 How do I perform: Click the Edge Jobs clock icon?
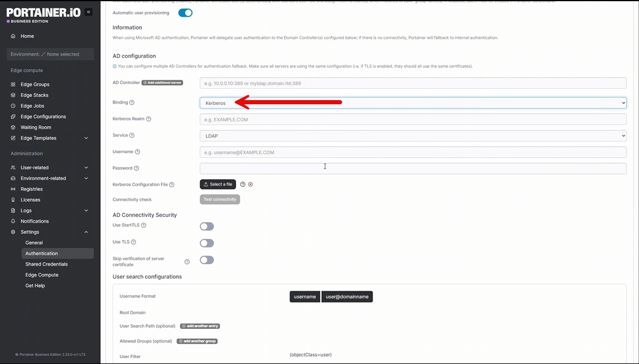tap(13, 106)
